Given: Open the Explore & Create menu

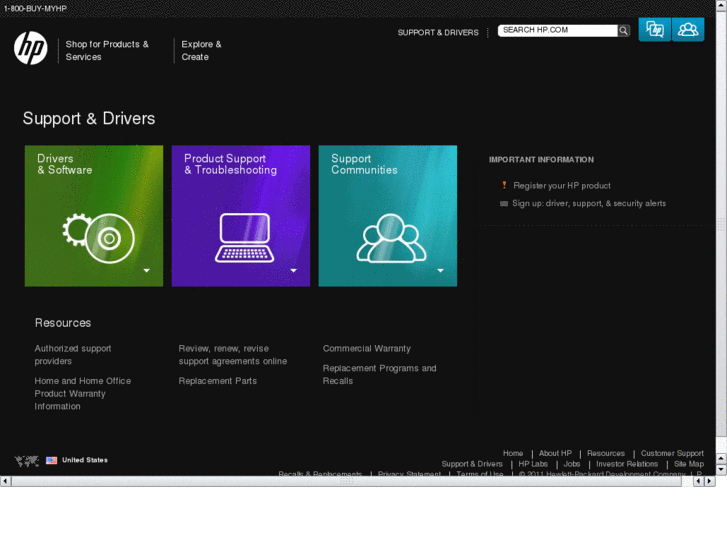Looking at the screenshot, I should [201, 50].
